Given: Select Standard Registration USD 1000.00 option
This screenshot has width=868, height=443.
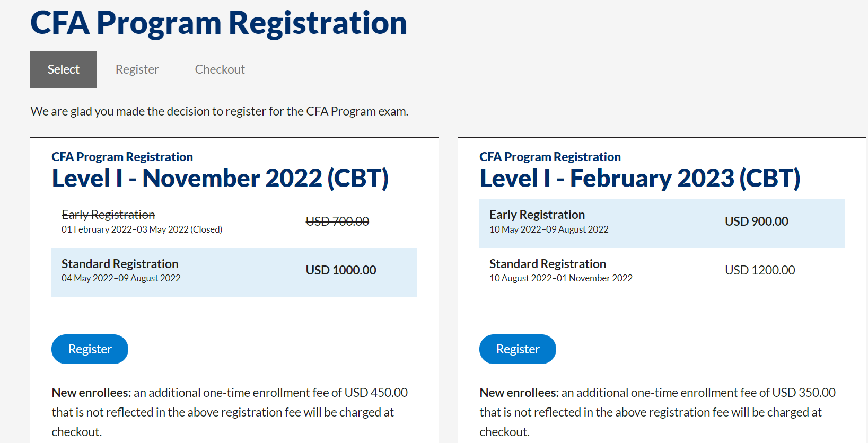Looking at the screenshot, I should [x=234, y=272].
